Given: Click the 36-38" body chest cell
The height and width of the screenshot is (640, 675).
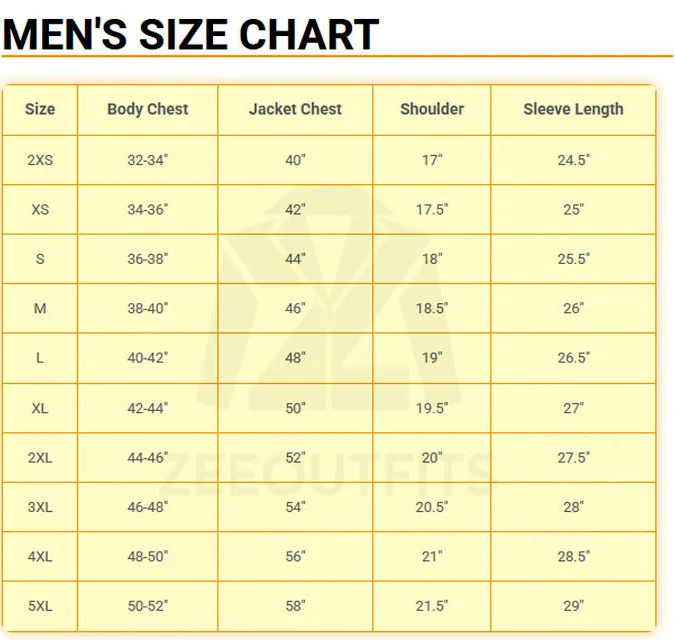Looking at the screenshot, I should pyautogui.click(x=148, y=259).
